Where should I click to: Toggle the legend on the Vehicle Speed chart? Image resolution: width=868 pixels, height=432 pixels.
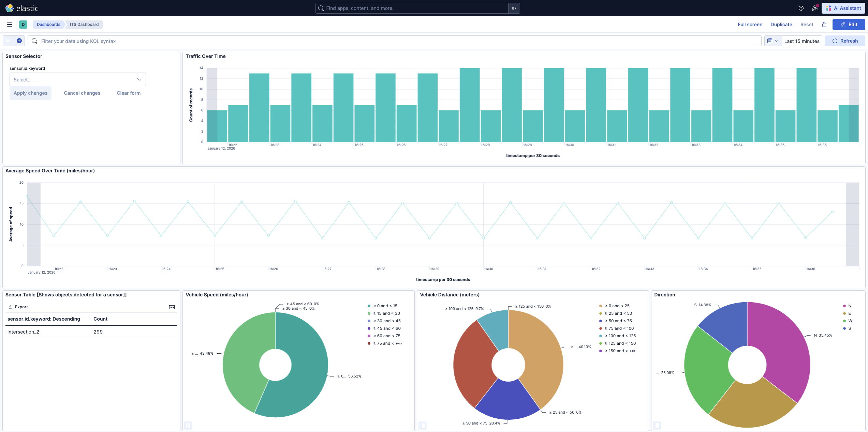click(x=188, y=426)
